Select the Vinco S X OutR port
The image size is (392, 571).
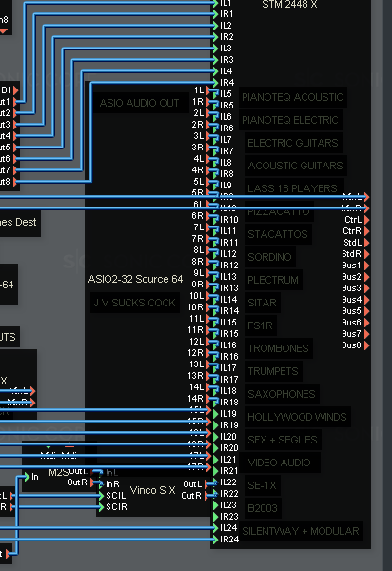click(206, 496)
